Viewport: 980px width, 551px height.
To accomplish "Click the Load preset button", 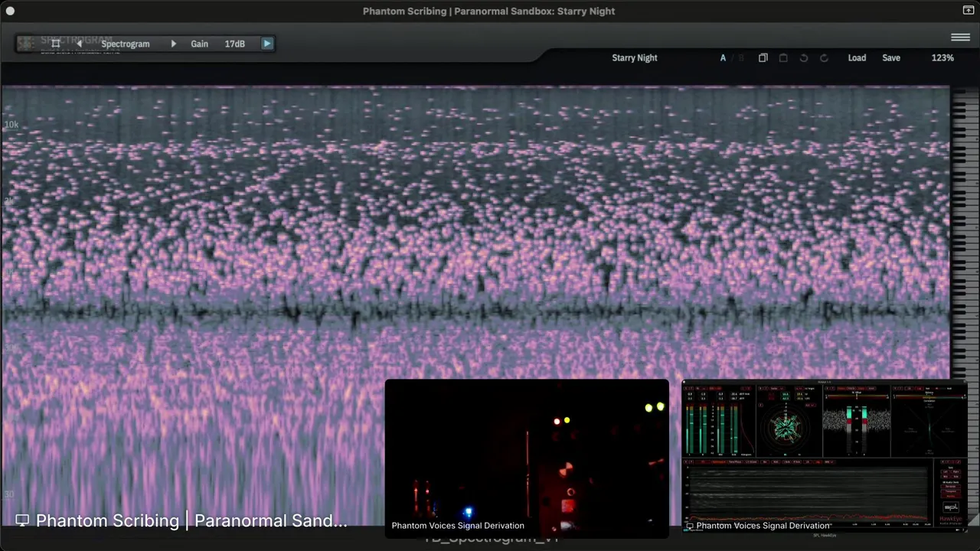I will tap(857, 57).
